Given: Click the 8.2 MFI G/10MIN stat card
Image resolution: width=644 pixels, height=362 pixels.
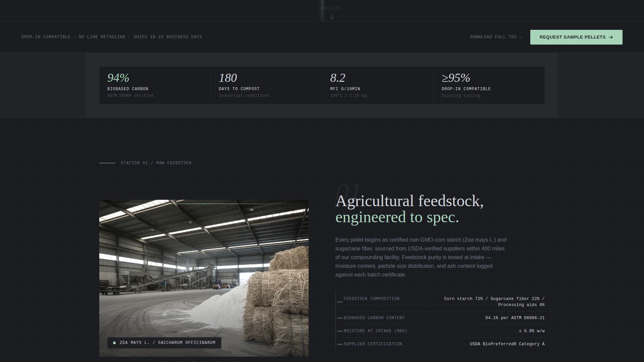Looking at the screenshot, I should tap(378, 85).
